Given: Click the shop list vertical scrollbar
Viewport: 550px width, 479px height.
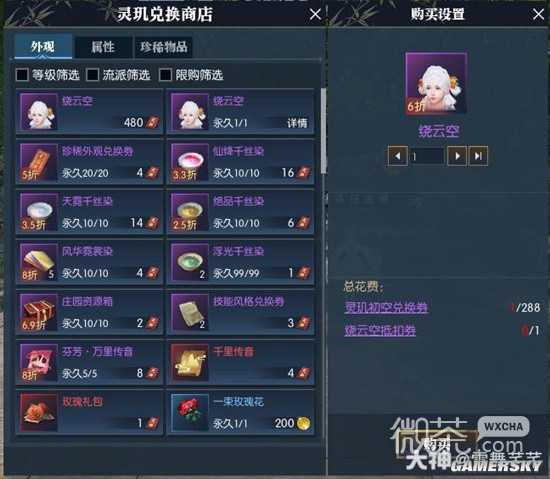Looking at the screenshot, I should 323,130.
